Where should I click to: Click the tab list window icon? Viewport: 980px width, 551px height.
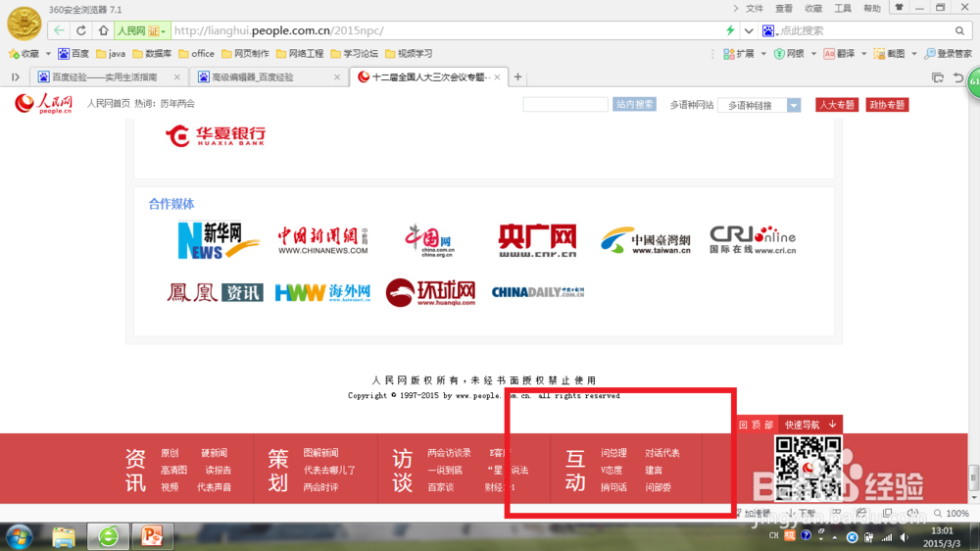click(x=938, y=77)
